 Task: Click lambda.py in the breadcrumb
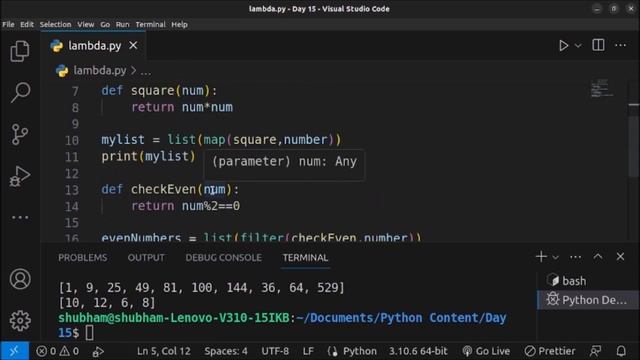click(x=100, y=71)
